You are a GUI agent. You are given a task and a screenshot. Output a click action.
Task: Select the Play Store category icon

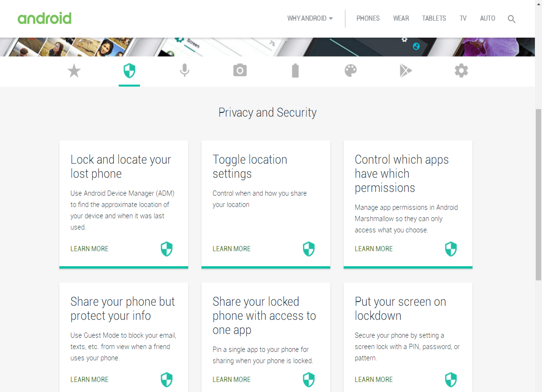coord(406,71)
